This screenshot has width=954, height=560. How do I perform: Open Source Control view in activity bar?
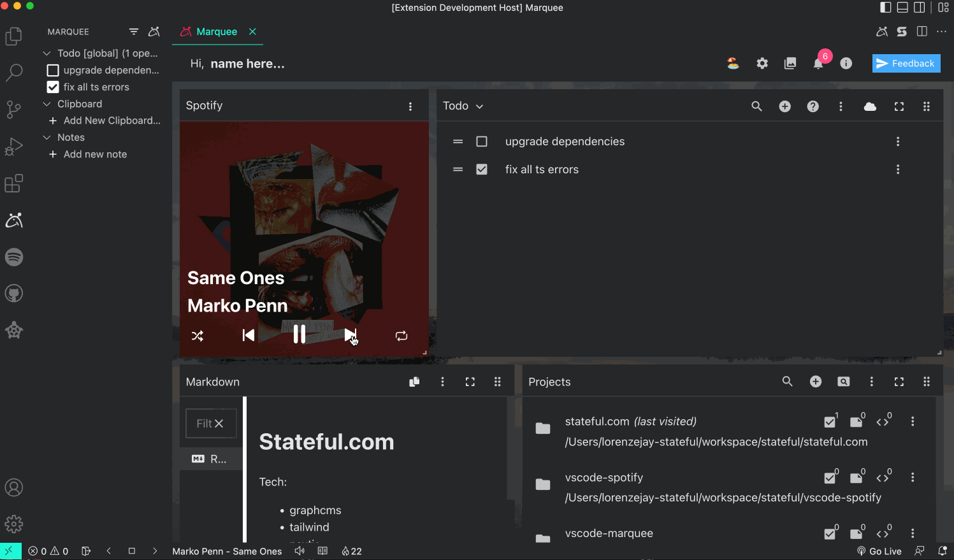[x=14, y=110]
